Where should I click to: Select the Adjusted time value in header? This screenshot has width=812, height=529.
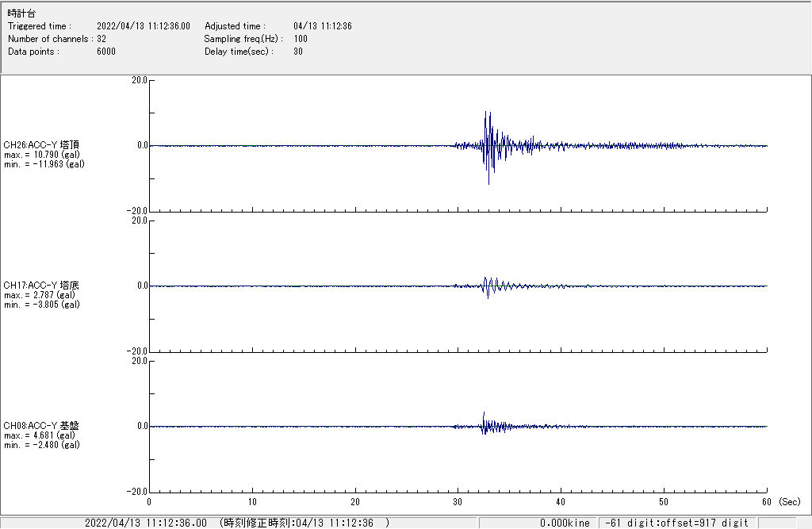pyautogui.click(x=322, y=26)
